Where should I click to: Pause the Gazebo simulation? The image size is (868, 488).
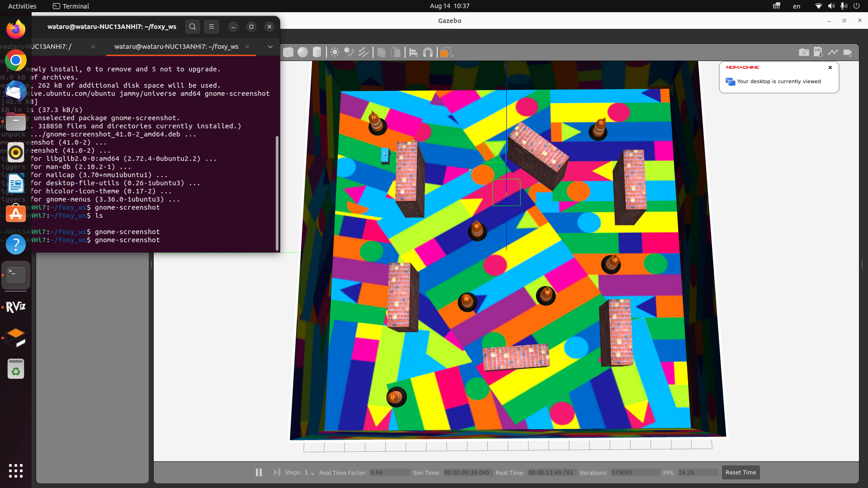pyautogui.click(x=259, y=472)
